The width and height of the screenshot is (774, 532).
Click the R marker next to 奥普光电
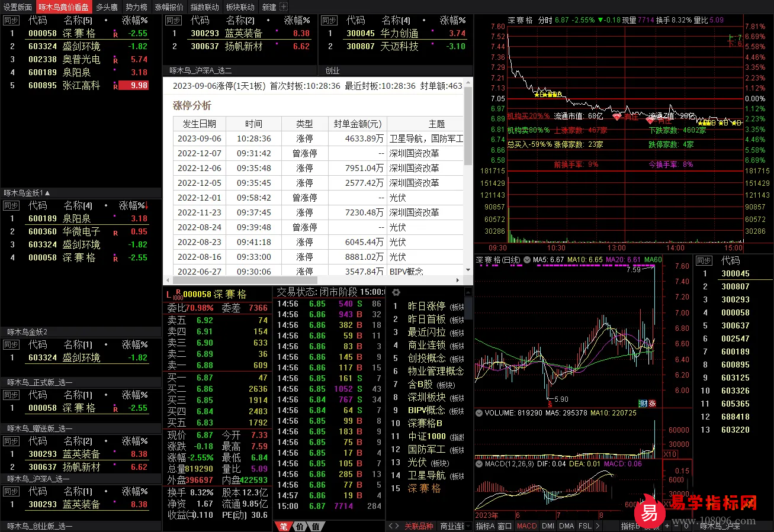[115, 61]
